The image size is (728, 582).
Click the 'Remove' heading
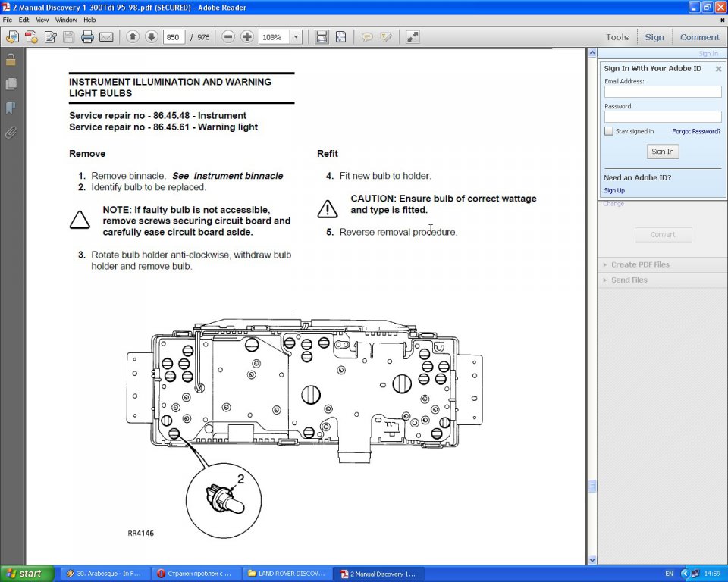tap(87, 154)
